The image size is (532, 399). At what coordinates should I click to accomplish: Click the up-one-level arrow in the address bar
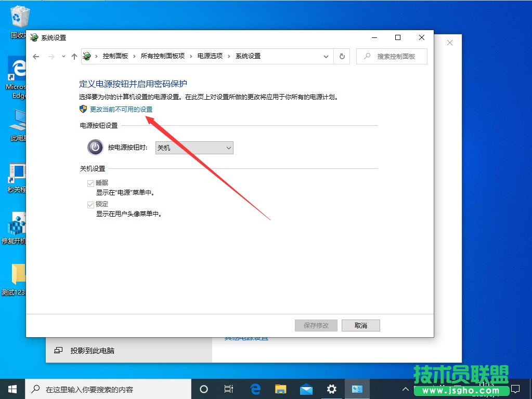[74, 56]
